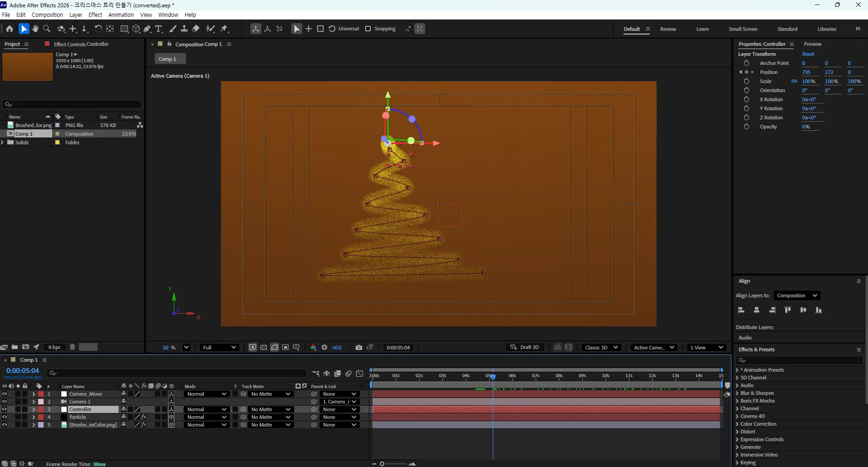This screenshot has width=868, height=467.
Task: Select the Zoom tool in toolbar
Action: click(46, 29)
